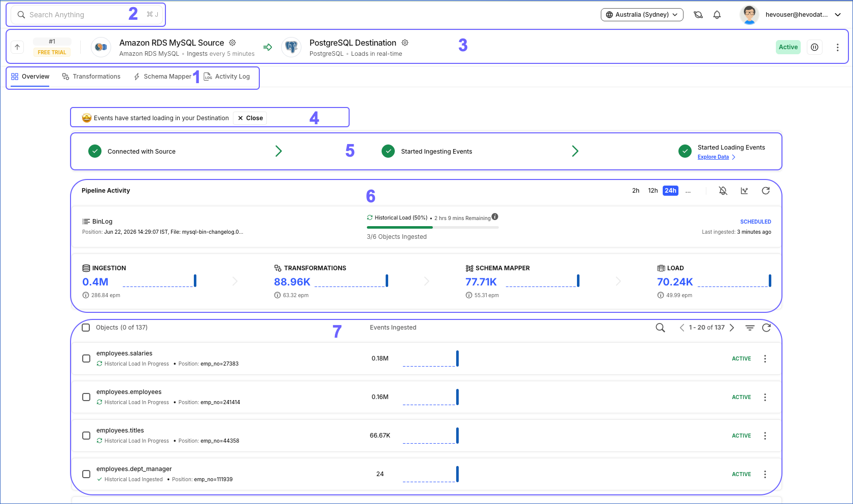Toggle the select-all Objects checkbox

click(x=86, y=328)
